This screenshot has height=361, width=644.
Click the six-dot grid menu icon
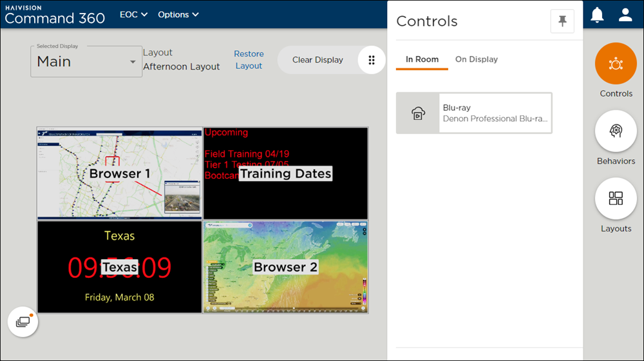tap(372, 60)
